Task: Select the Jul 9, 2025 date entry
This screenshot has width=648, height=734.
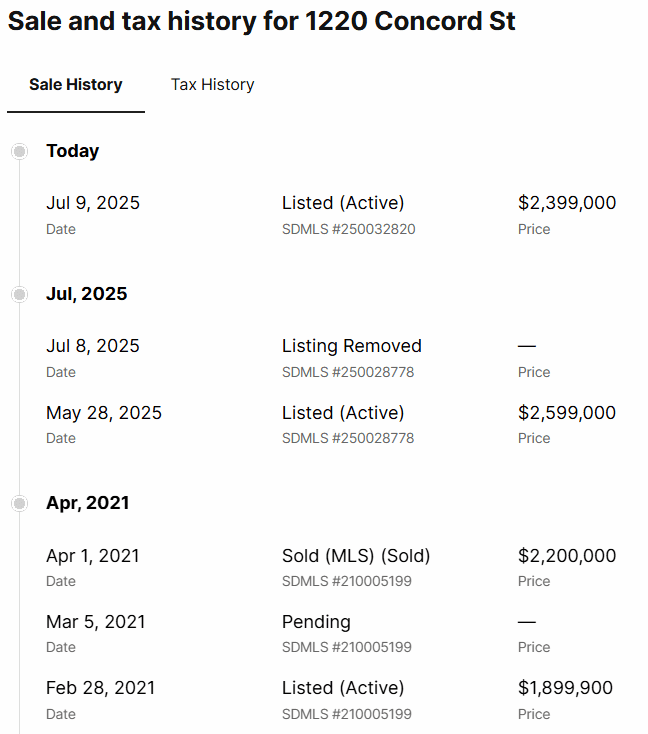Action: click(93, 203)
